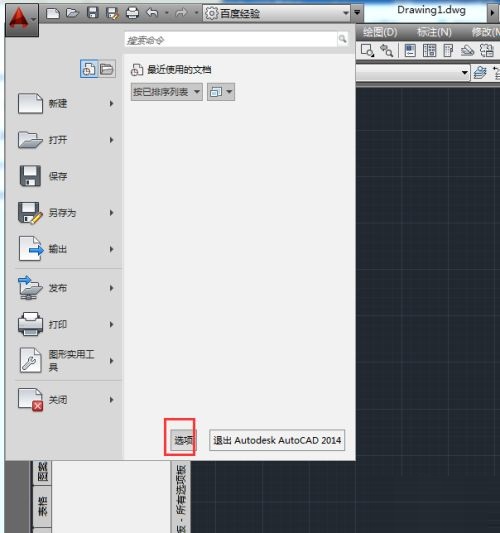The height and width of the screenshot is (533, 500).
Task: Open the layer dropdown arrow below toolbar
Action: pyautogui.click(x=464, y=72)
